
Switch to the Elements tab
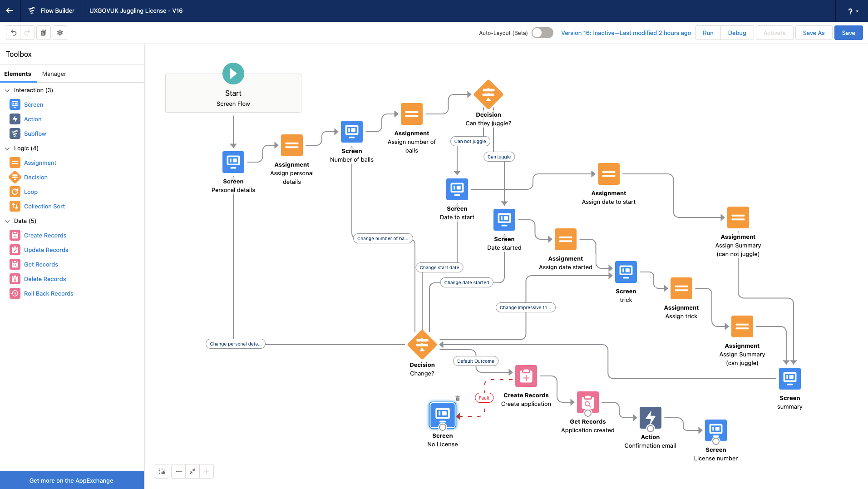click(18, 74)
